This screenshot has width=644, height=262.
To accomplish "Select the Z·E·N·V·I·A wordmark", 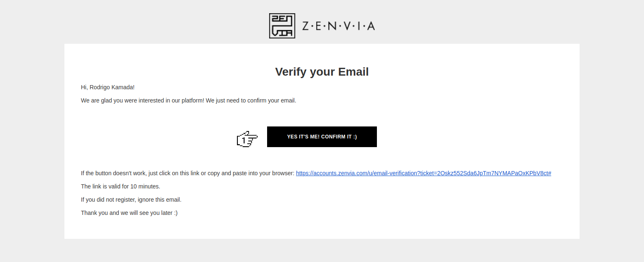I will [x=339, y=26].
